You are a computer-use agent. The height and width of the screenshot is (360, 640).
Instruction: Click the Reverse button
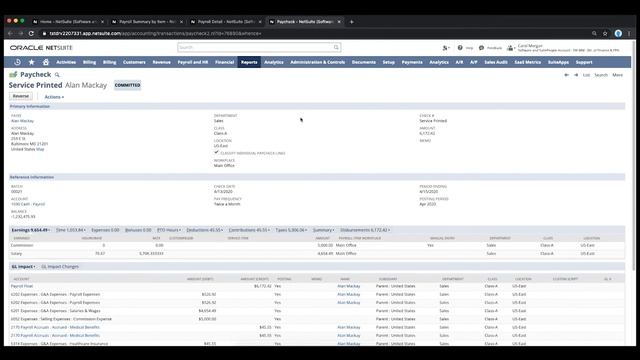click(x=21, y=96)
